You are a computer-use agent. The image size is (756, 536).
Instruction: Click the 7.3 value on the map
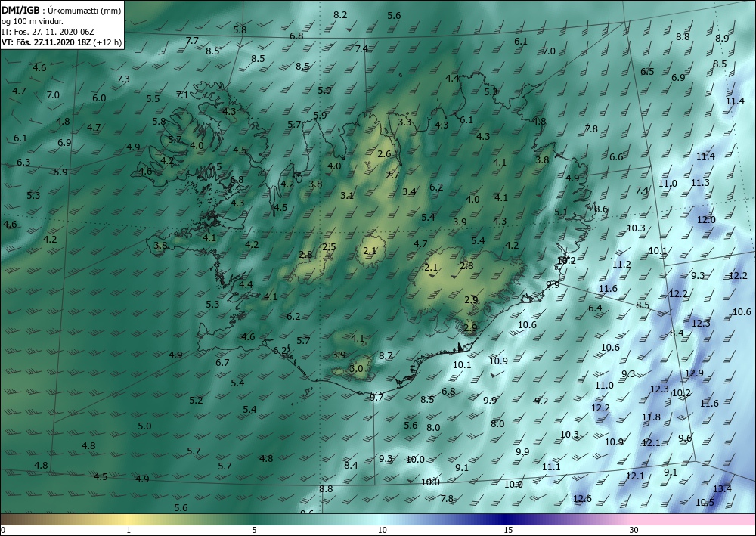[123, 79]
